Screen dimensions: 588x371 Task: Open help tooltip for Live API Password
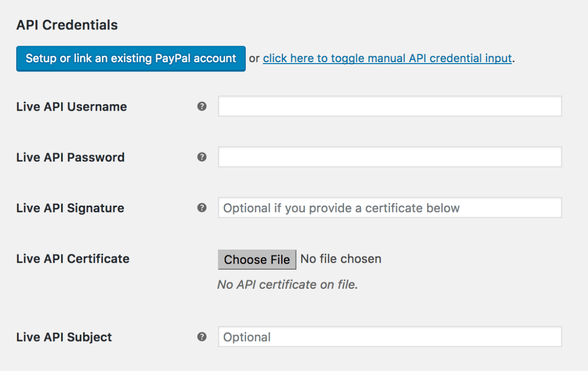point(202,157)
